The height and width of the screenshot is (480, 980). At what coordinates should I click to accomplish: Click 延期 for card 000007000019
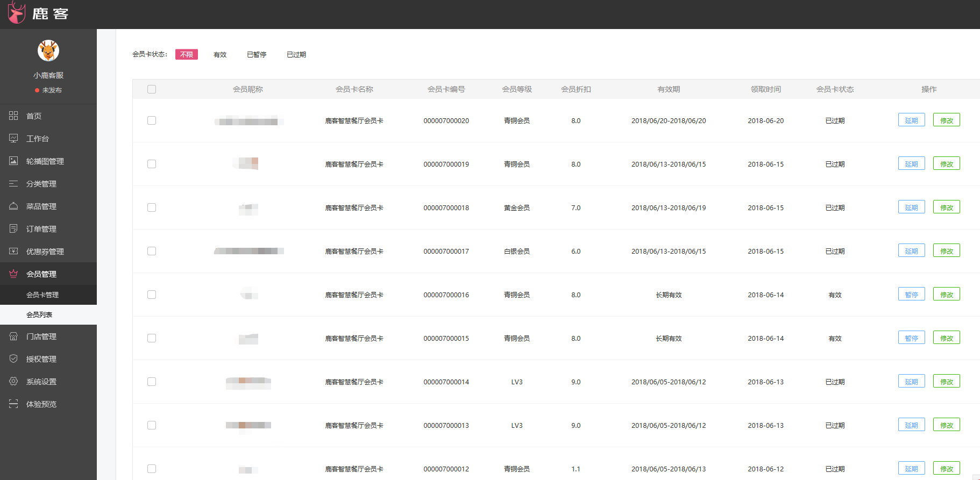click(911, 163)
